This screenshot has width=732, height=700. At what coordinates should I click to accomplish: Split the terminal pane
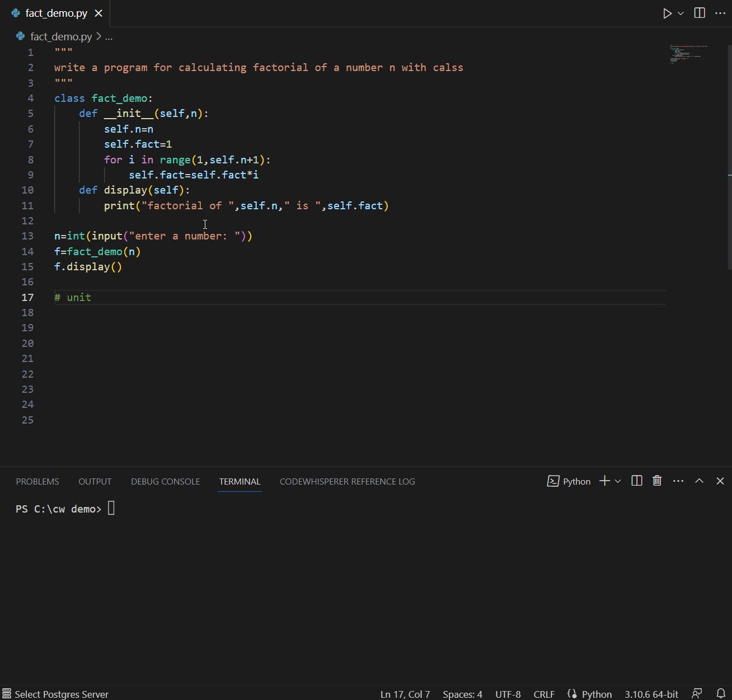[636, 481]
